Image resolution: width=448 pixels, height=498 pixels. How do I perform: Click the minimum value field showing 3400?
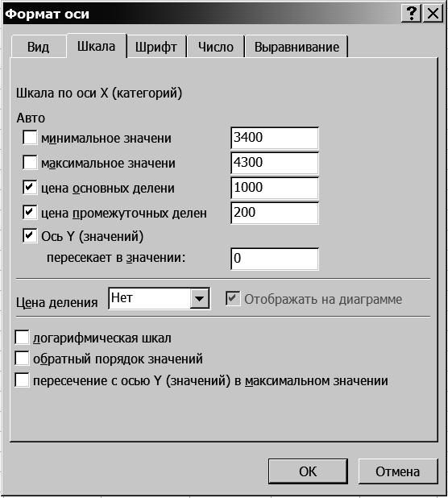click(275, 138)
